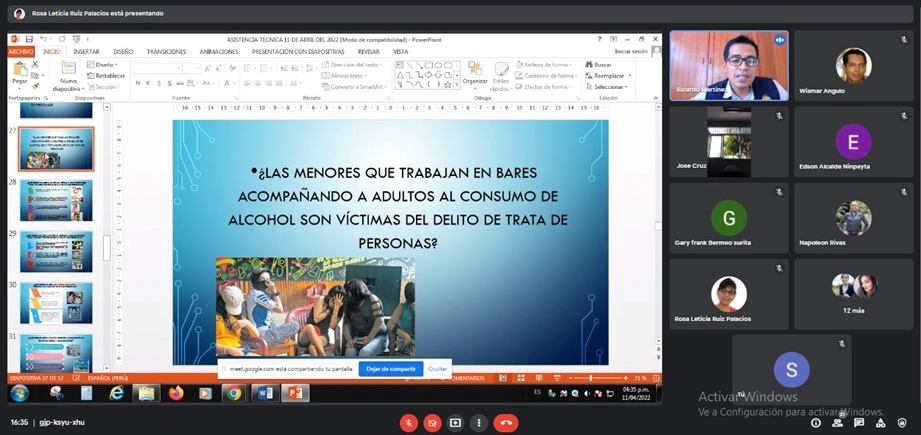
Task: Open the INSERTAR ribbon tab
Action: point(86,51)
